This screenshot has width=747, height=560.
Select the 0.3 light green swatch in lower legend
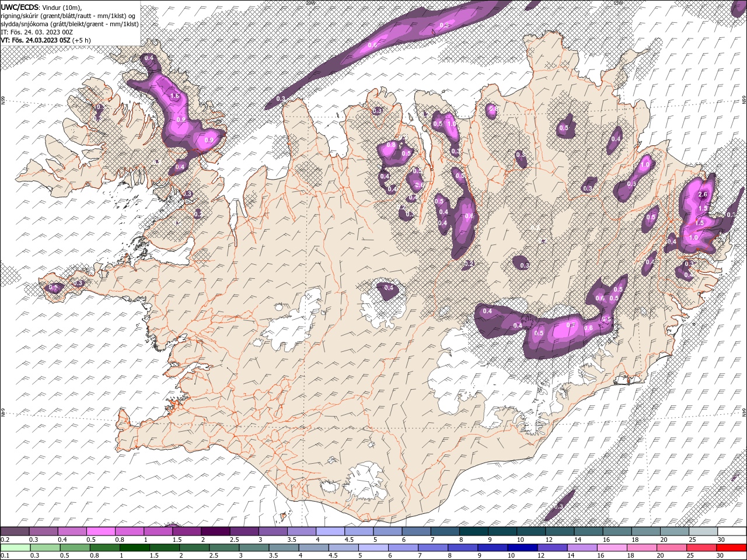pyautogui.click(x=45, y=548)
